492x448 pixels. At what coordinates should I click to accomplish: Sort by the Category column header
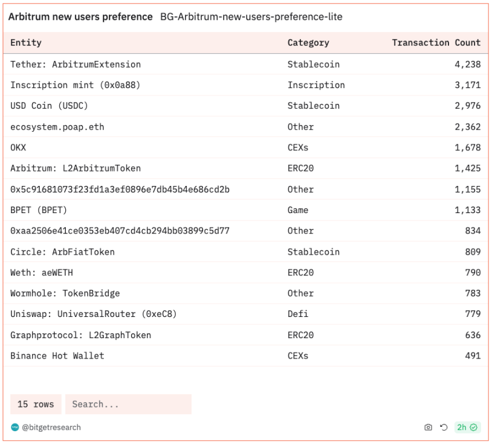(308, 43)
